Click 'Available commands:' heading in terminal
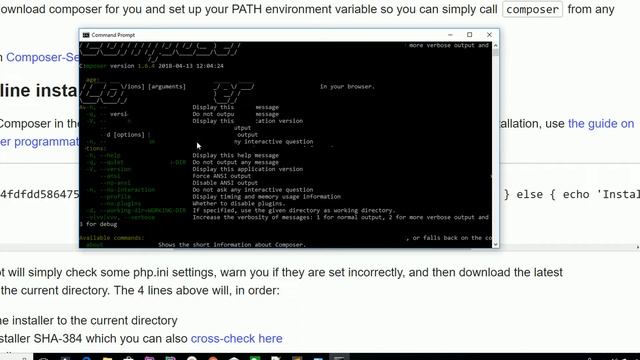 click(111, 238)
